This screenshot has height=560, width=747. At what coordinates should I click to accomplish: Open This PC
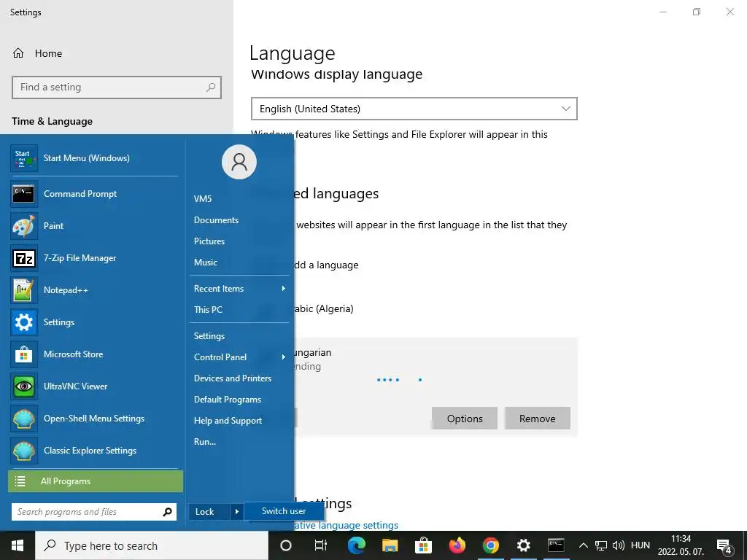(208, 309)
